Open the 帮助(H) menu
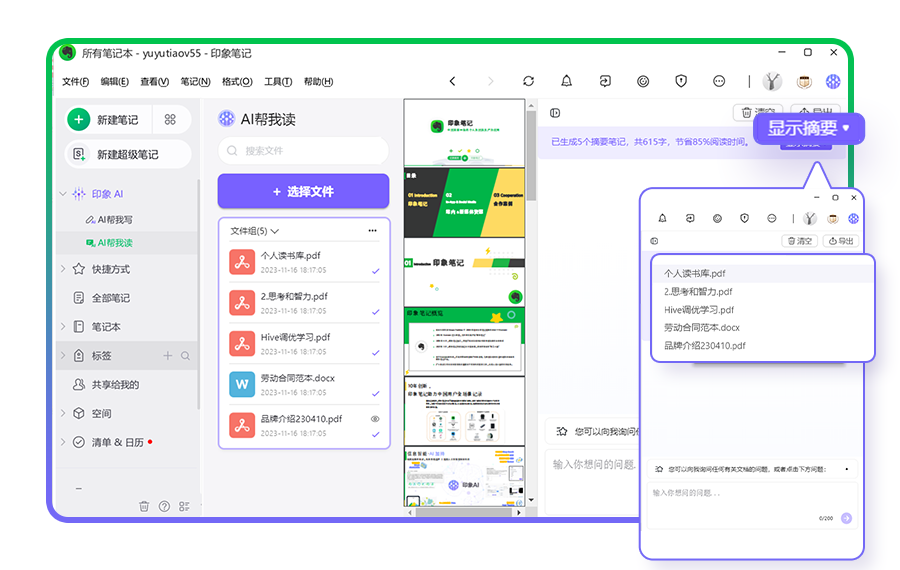900x570 pixels. click(318, 82)
